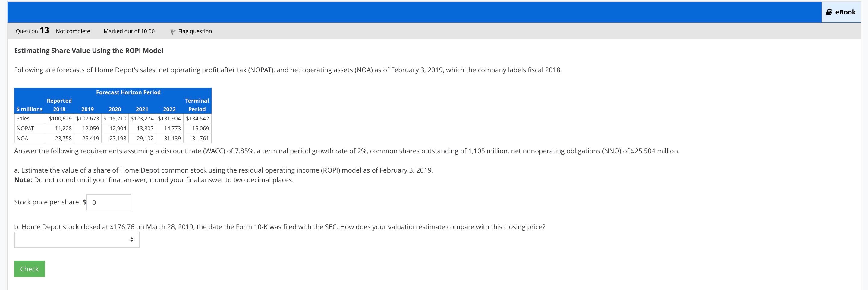This screenshot has height=290, width=868.
Task: Expand the answer selection list under part b
Action: coord(77,239)
